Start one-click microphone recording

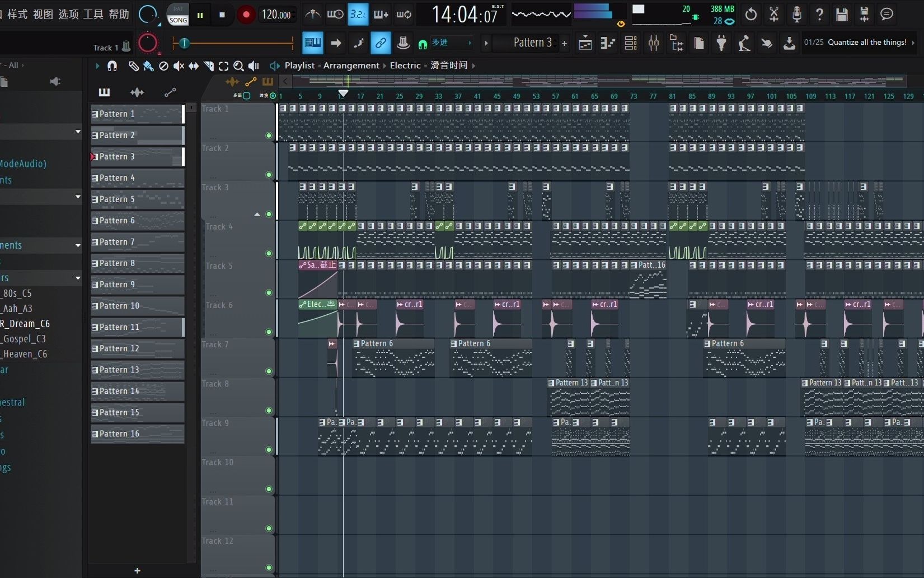pyautogui.click(x=797, y=15)
